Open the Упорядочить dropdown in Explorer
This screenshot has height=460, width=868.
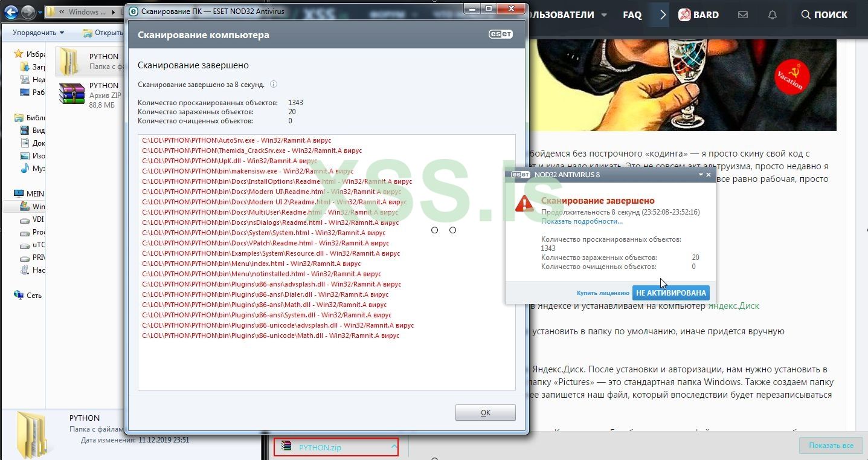point(38,33)
